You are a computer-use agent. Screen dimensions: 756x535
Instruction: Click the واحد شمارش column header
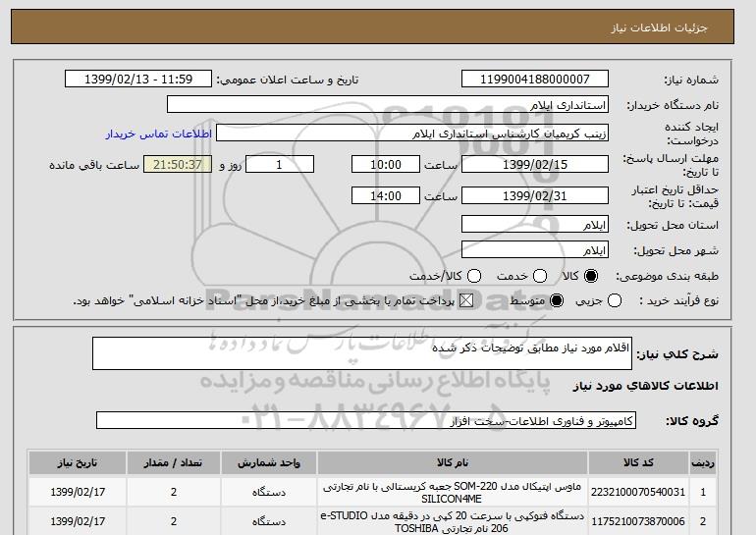269,462
